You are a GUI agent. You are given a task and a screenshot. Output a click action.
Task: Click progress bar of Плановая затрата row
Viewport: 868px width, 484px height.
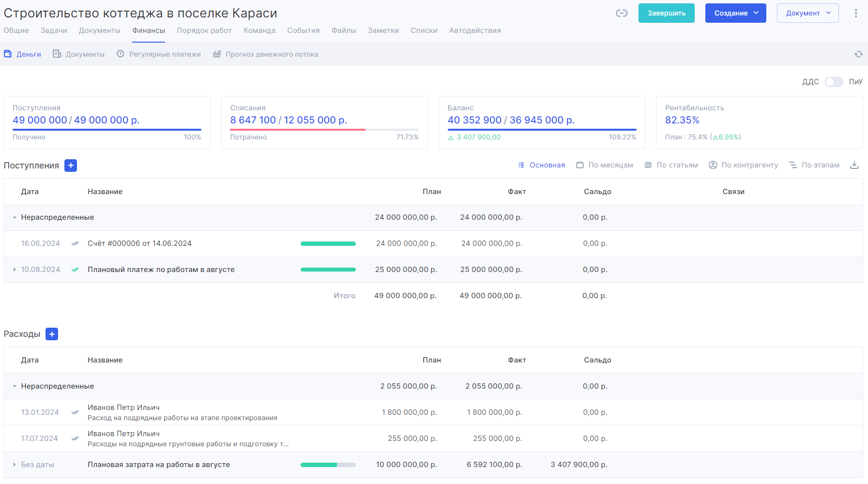pos(328,465)
